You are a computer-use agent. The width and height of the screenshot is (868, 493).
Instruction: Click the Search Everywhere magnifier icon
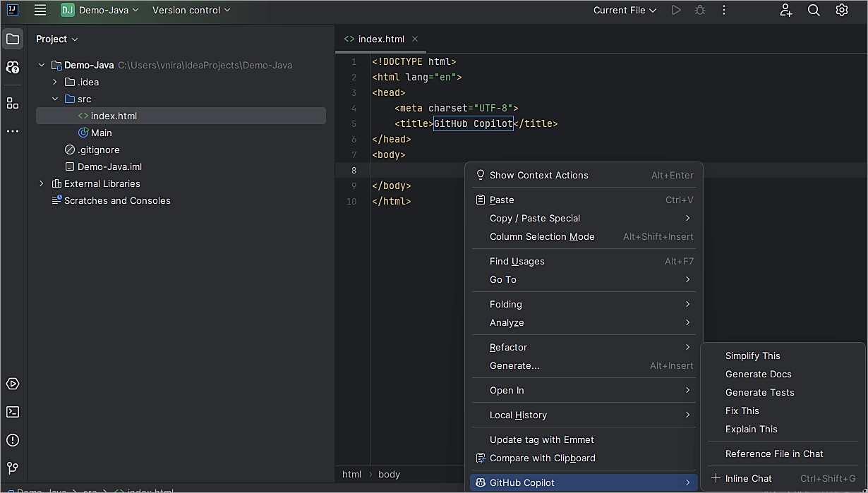(814, 11)
